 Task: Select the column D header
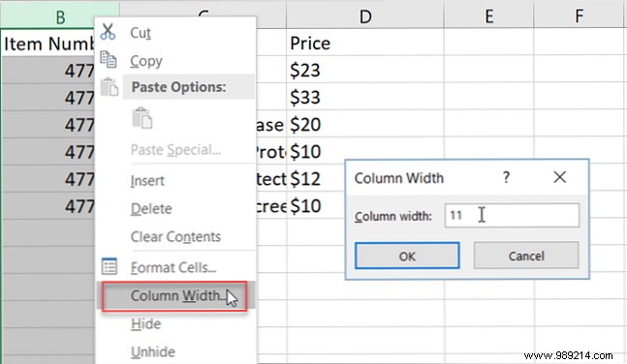[364, 15]
